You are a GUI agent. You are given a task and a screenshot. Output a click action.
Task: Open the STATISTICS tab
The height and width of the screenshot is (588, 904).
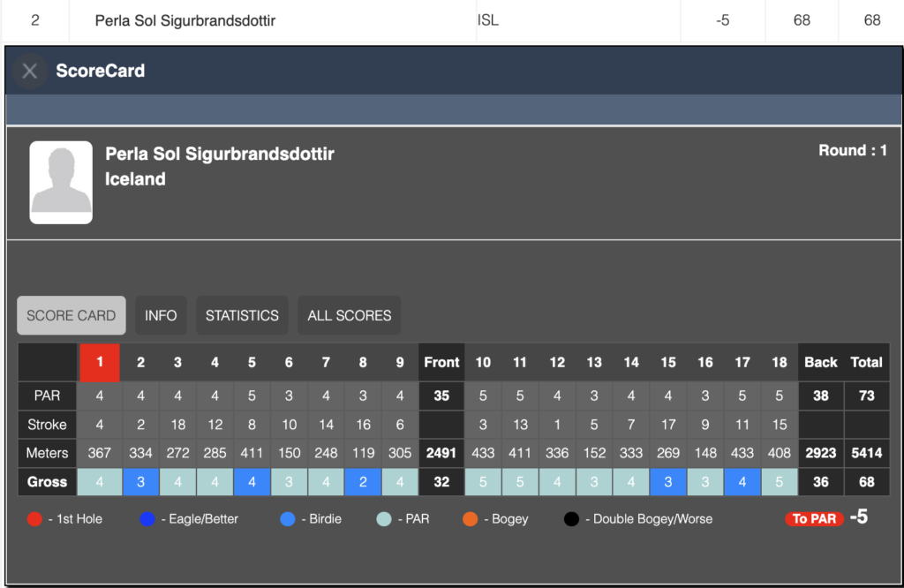pyautogui.click(x=242, y=315)
